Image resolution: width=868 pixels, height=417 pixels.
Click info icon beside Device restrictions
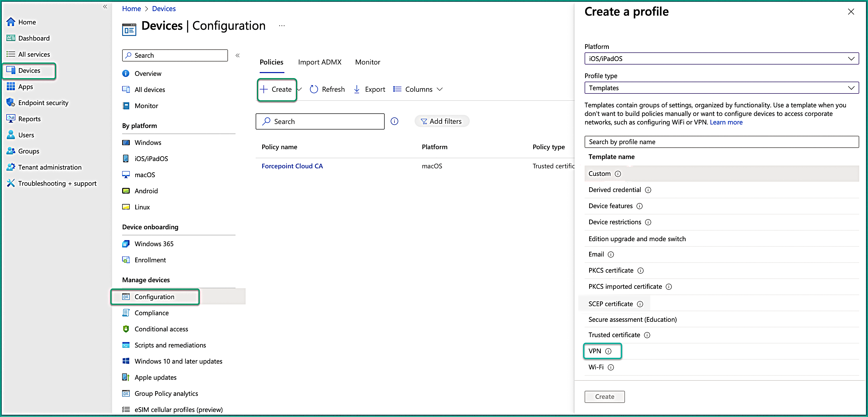(x=648, y=222)
